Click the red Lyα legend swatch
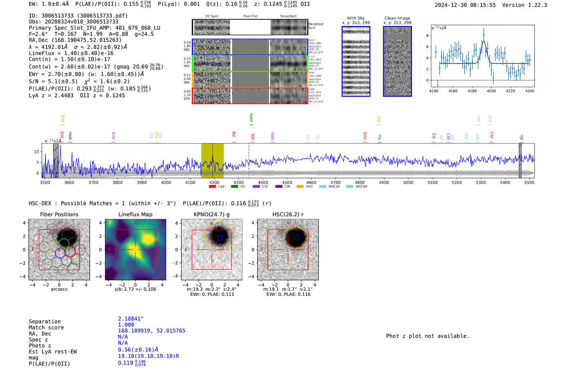This screenshot has width=576, height=392. click(212, 187)
